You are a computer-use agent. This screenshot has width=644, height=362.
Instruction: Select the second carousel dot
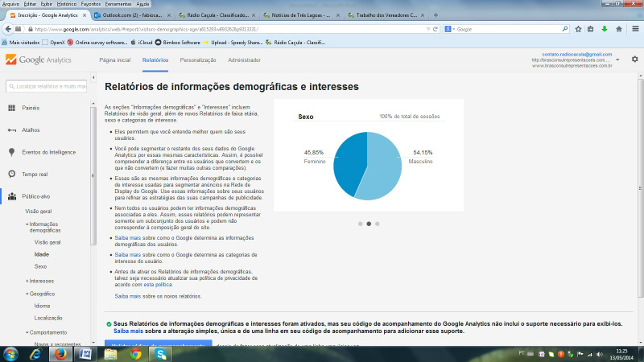(368, 224)
